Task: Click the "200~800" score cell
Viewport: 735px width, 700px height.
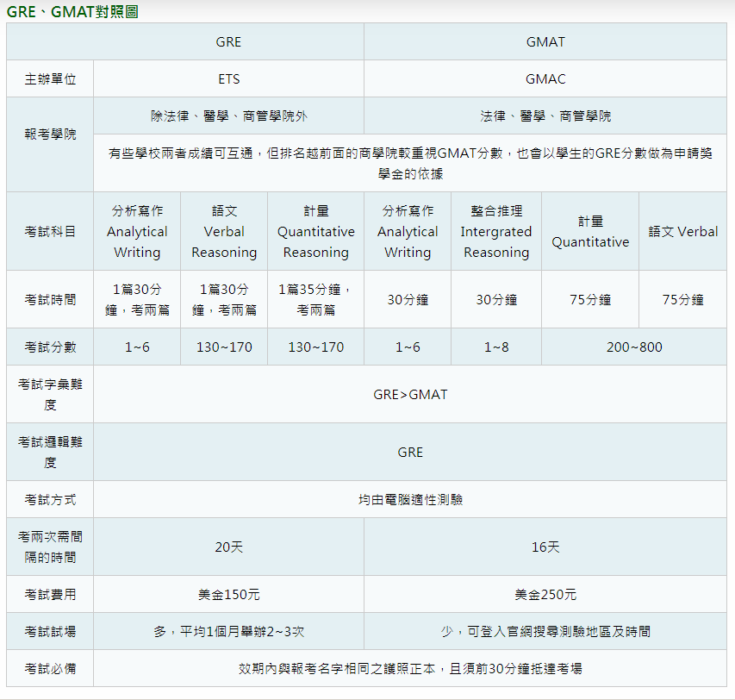Action: click(x=634, y=347)
